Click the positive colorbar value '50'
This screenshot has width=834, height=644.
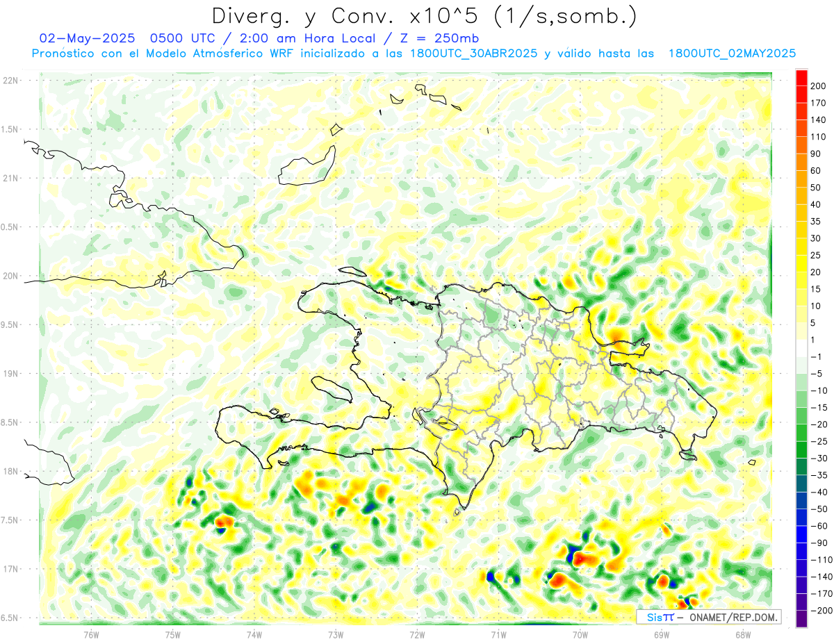click(x=816, y=188)
